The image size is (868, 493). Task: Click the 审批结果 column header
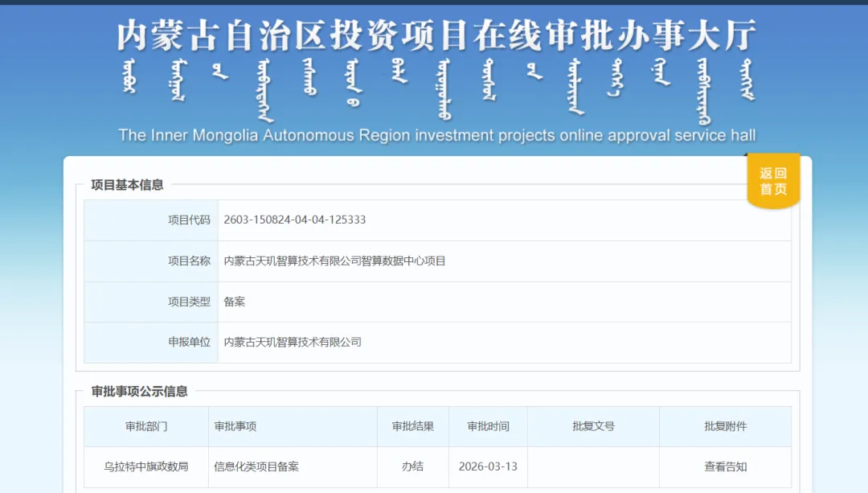coord(413,426)
